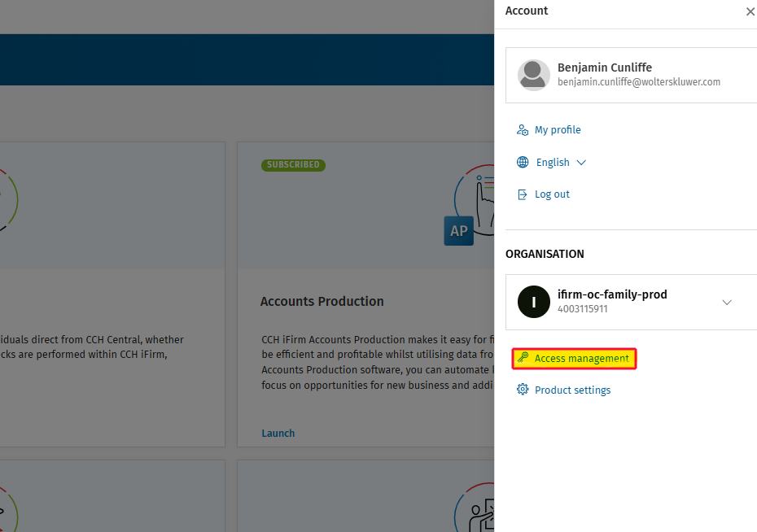The width and height of the screenshot is (757, 532).
Task: Click the email benjamin.cunliffe@wolterskluwer.com
Action: pos(639,82)
